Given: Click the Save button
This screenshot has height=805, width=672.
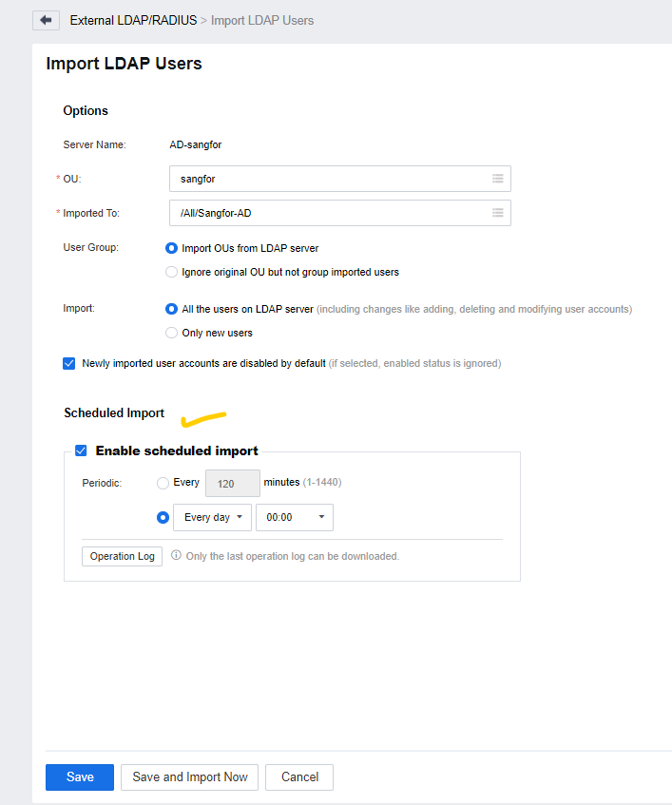Looking at the screenshot, I should (x=80, y=777).
